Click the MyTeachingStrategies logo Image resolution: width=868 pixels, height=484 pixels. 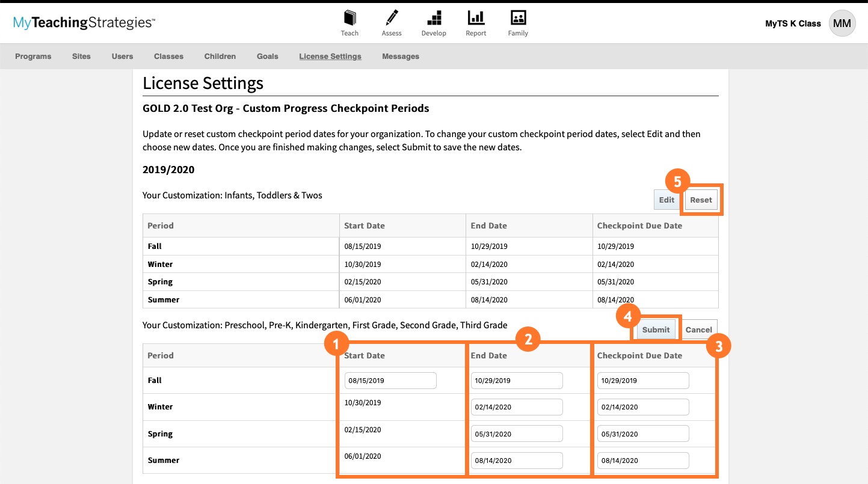[x=84, y=22]
